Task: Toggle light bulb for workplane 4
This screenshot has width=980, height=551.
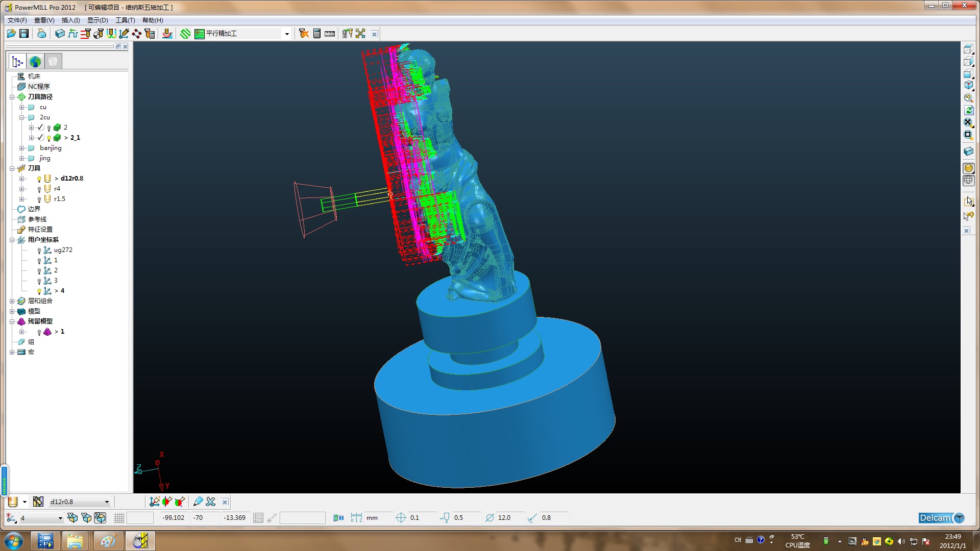Action: tap(39, 291)
